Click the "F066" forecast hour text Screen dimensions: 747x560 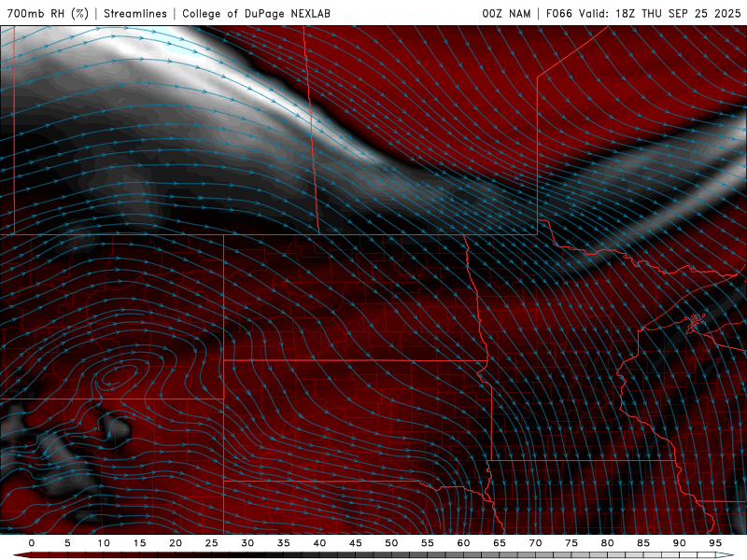tap(558, 13)
